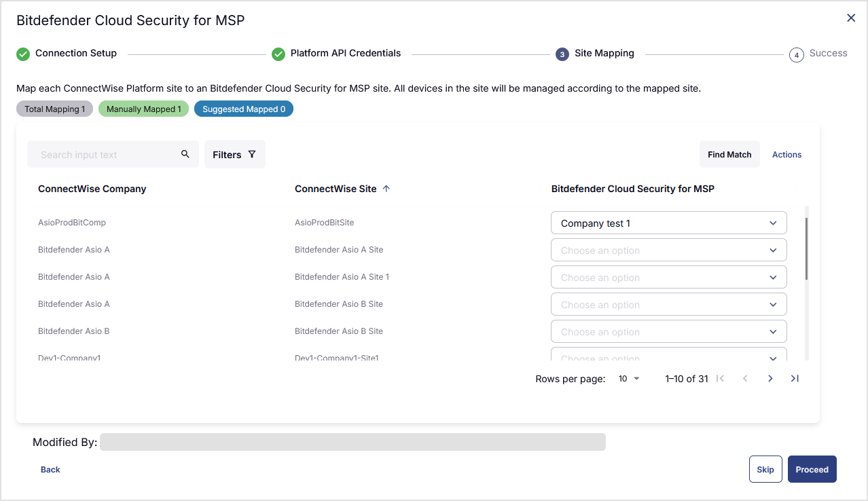
Task: Choose an option for Bitdefender Asio A Site 1
Action: coord(669,277)
